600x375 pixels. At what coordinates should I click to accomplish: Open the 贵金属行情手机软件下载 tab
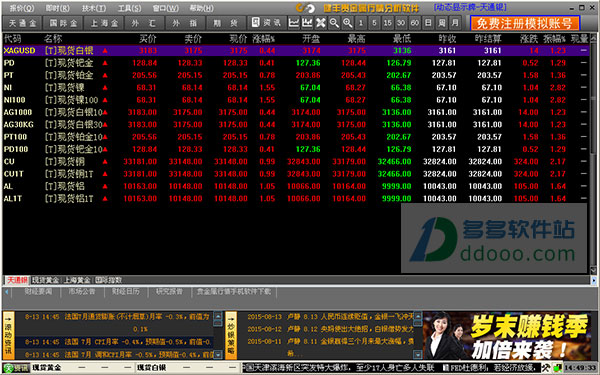(x=234, y=292)
